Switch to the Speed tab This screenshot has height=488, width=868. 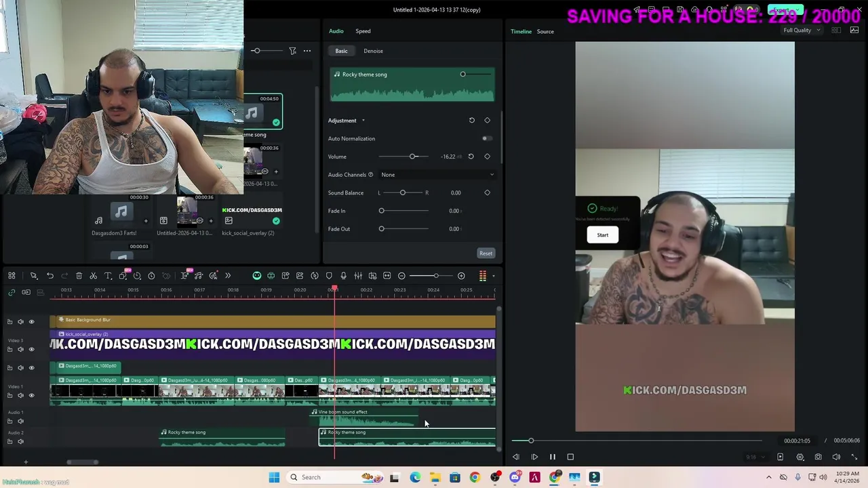click(363, 31)
